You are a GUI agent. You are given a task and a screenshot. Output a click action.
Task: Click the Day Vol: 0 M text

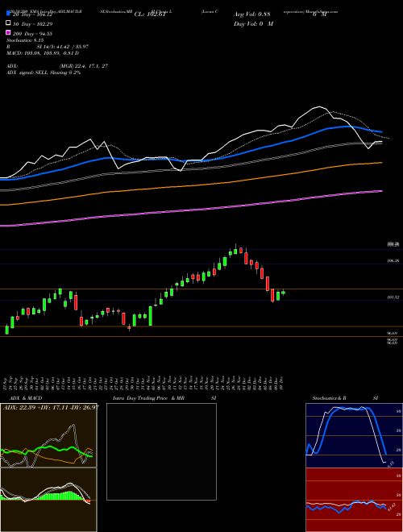(253, 23)
